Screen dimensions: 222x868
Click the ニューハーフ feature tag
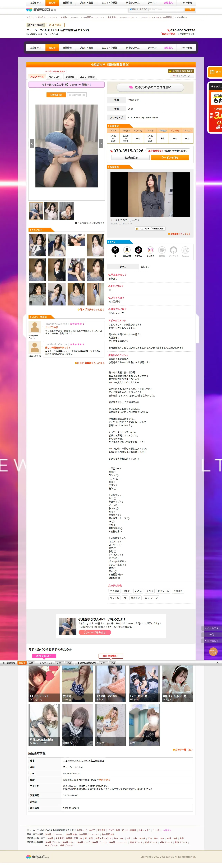[151, 598]
